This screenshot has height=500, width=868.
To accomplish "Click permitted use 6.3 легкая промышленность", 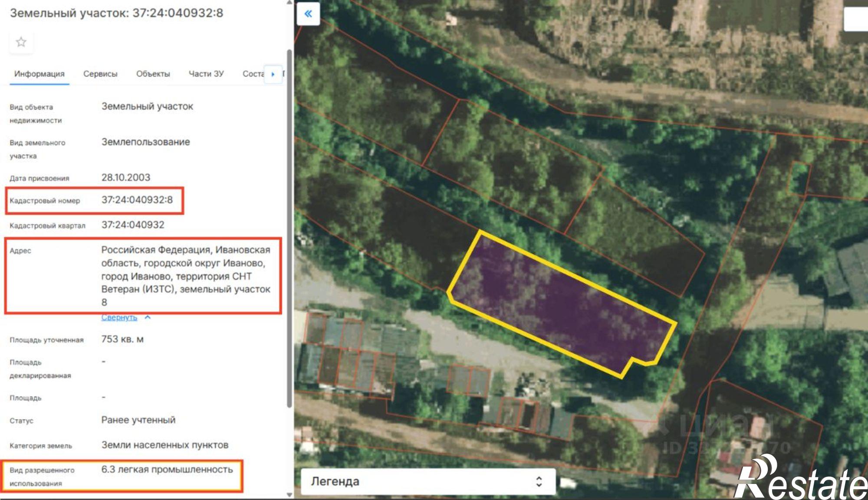I will (x=167, y=470).
